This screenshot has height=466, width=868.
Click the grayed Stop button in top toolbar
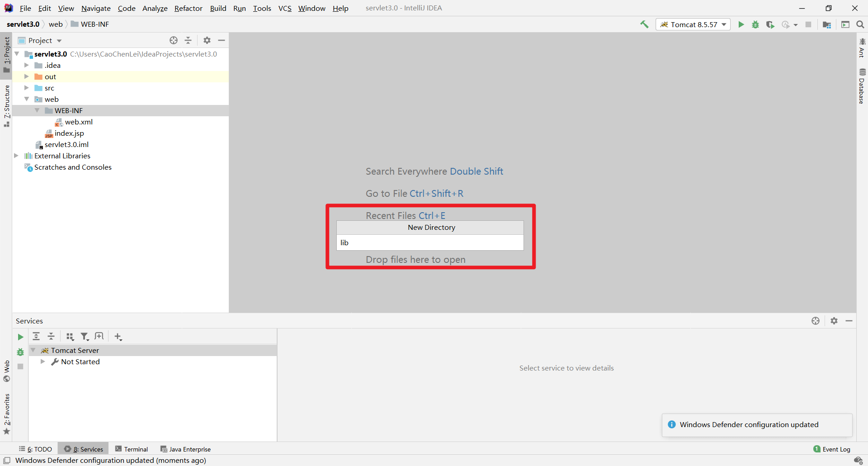tap(808, 24)
